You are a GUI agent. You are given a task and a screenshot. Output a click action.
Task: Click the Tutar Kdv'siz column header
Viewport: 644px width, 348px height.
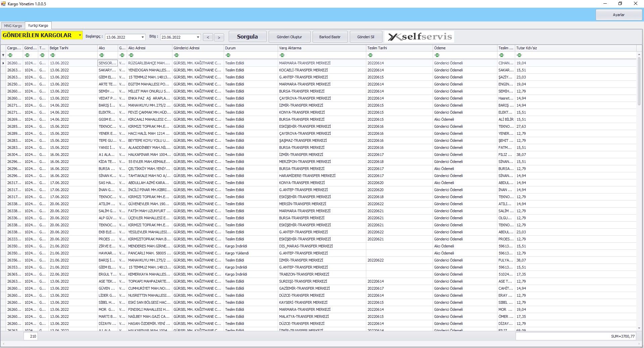click(576, 48)
